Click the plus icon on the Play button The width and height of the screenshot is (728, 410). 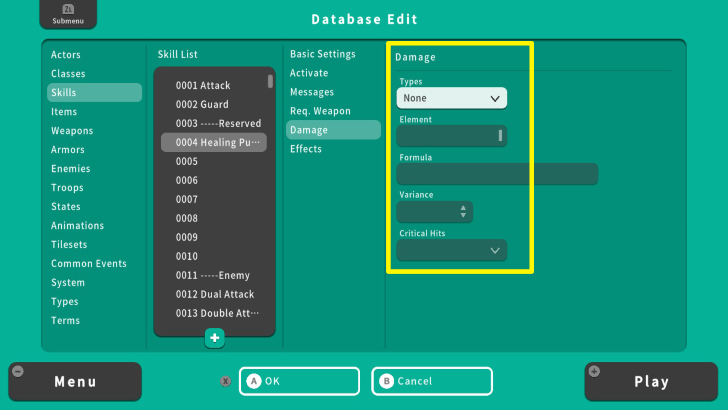[x=594, y=371]
